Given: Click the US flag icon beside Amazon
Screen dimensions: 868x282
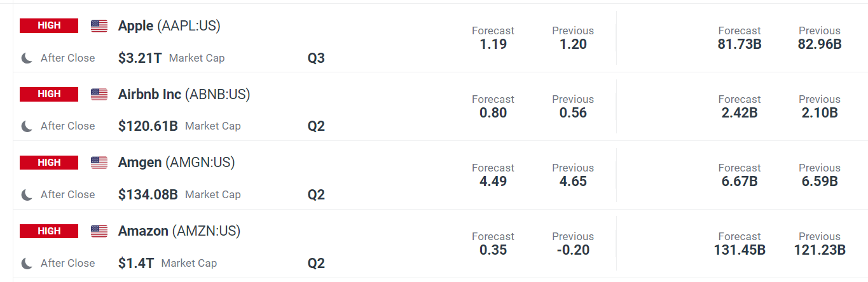Looking at the screenshot, I should point(99,232).
